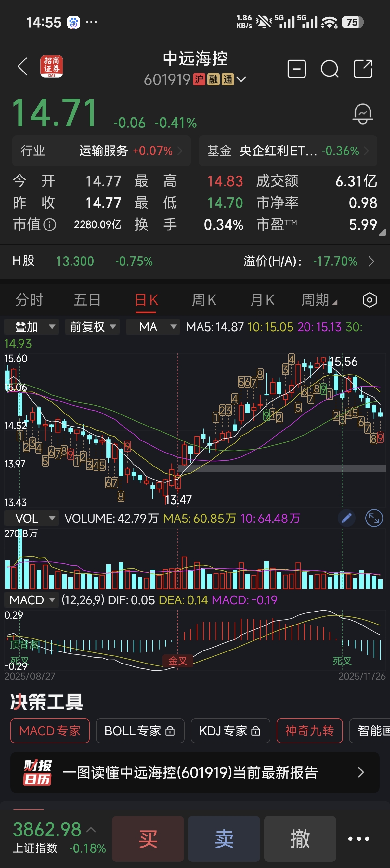Tap the back arrow icon
Screen dimensions: 390x868
pyautogui.click(x=22, y=66)
